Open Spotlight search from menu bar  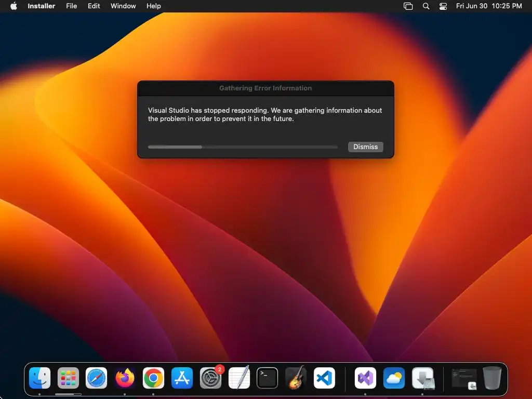pos(426,6)
